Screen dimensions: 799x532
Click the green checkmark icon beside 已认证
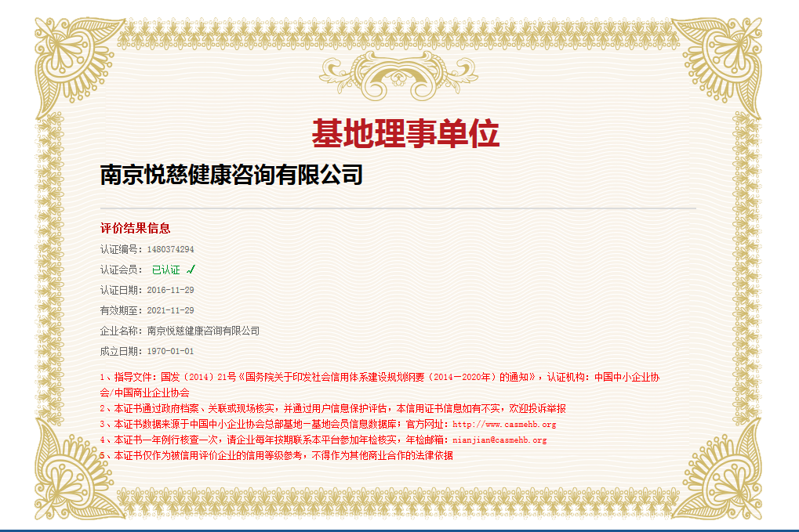tap(191, 270)
